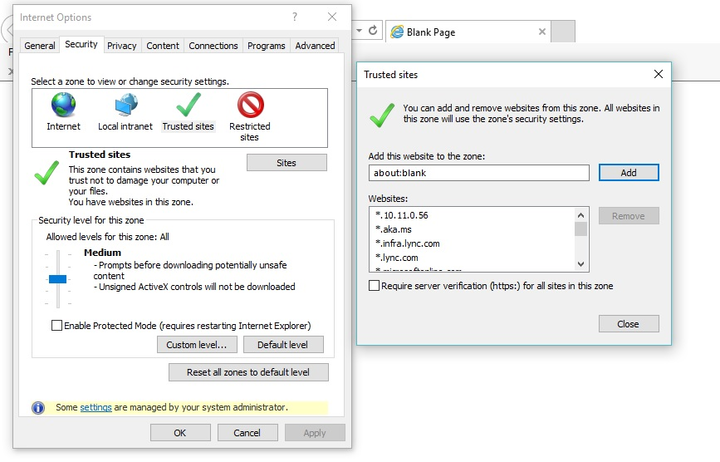Click the Add this website input field
720x462 pixels.
pos(479,173)
